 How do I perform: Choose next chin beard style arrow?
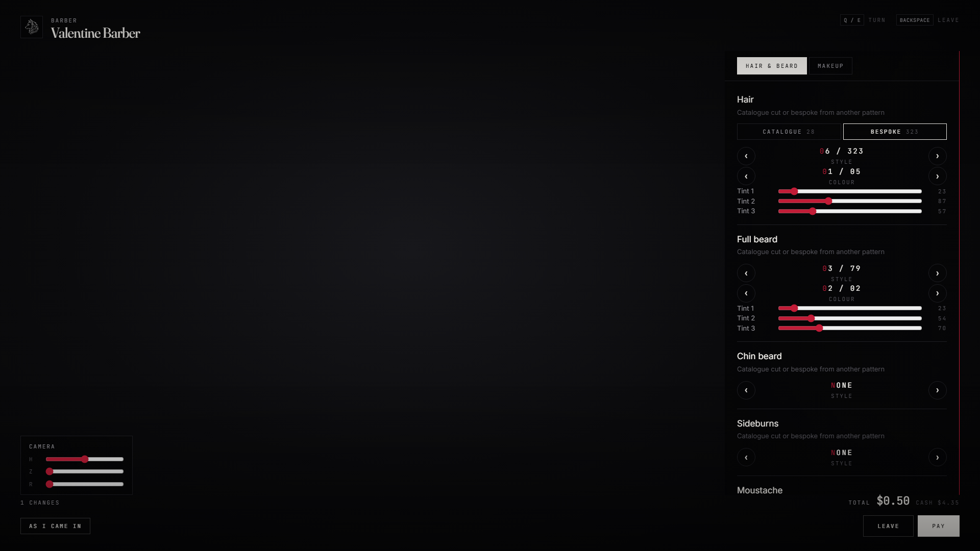[x=937, y=390]
